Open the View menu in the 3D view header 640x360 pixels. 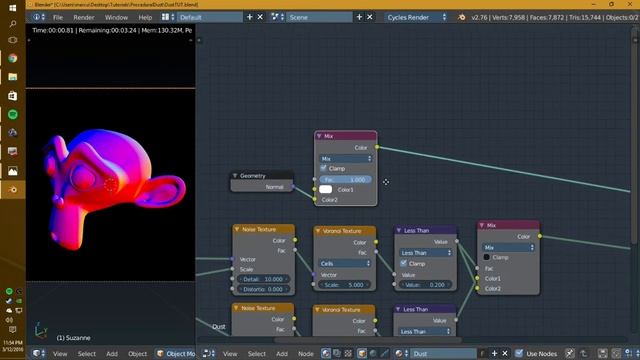[x=60, y=353]
